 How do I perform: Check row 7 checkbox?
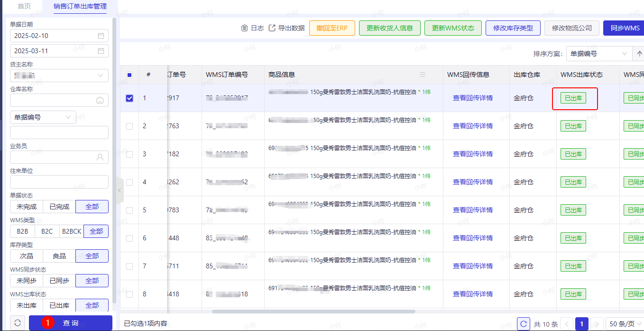(129, 266)
